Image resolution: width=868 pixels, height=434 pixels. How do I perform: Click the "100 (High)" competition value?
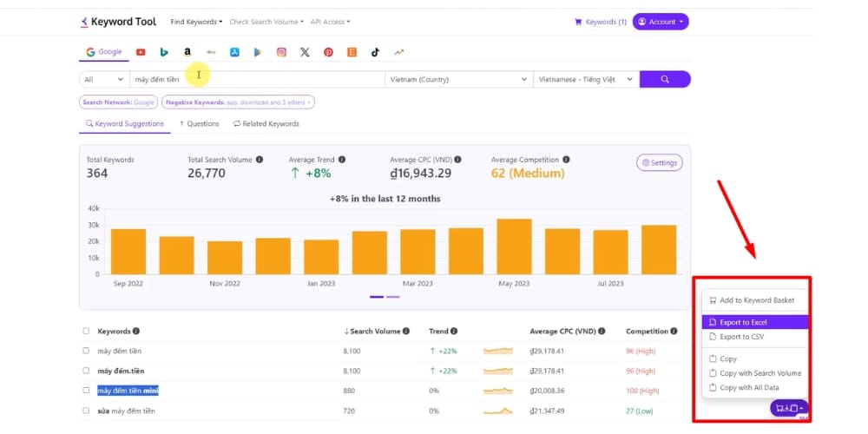coord(642,391)
